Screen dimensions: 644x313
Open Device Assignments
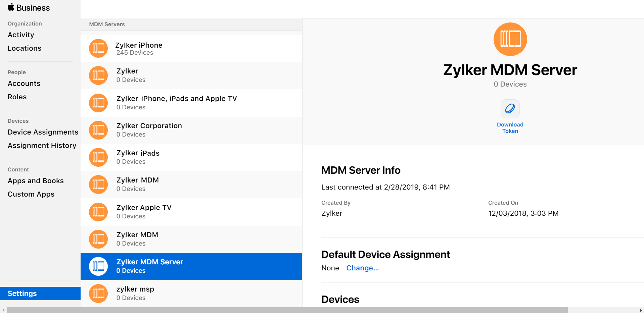pyautogui.click(x=43, y=132)
